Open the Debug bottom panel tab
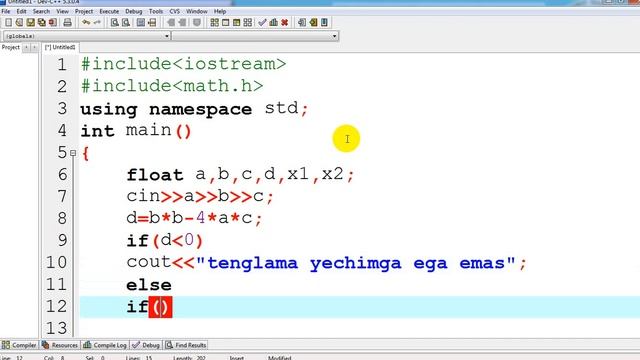Image resolution: width=640 pixels, height=360 pixels. [146, 345]
